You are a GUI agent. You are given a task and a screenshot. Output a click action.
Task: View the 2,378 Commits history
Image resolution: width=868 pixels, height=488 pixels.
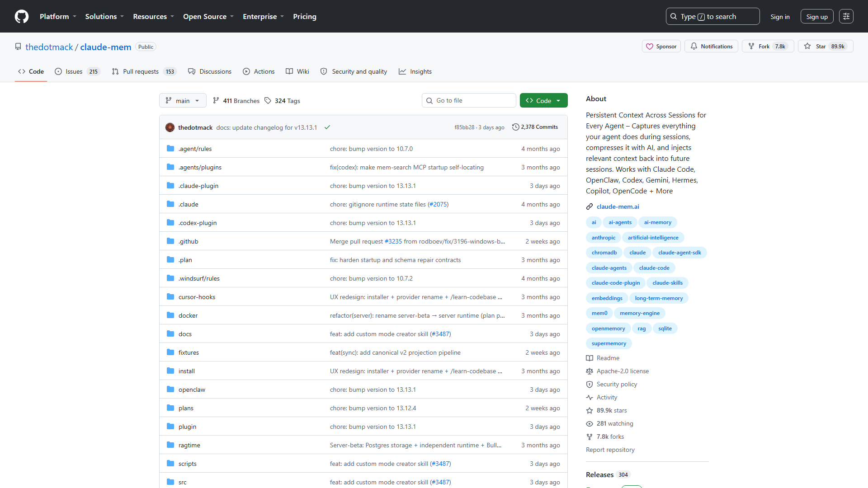(535, 127)
